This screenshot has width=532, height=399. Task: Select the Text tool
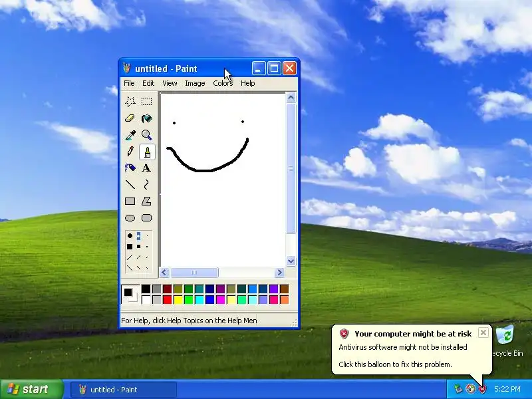146,168
